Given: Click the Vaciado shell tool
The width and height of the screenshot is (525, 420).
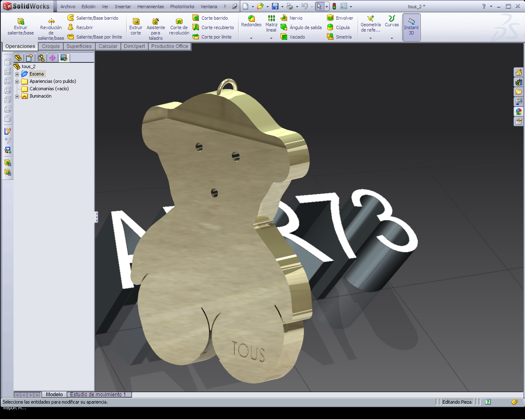Looking at the screenshot, I should pos(293,37).
